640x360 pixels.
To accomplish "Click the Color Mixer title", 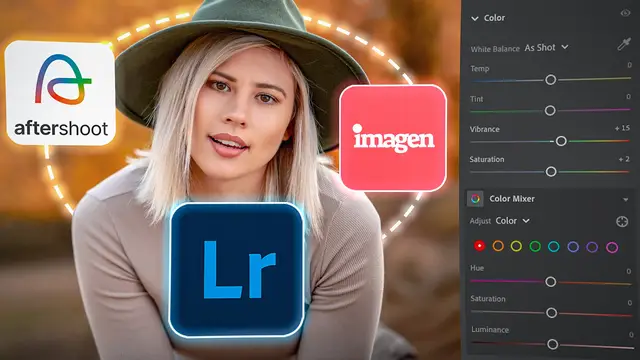I will (x=512, y=199).
